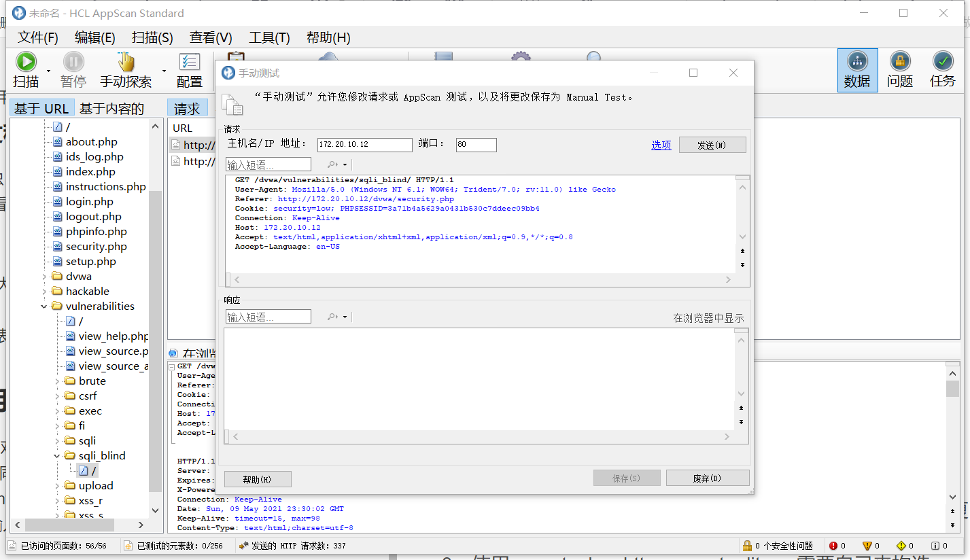Click the request pane horizontal scrollbar

tap(482, 279)
